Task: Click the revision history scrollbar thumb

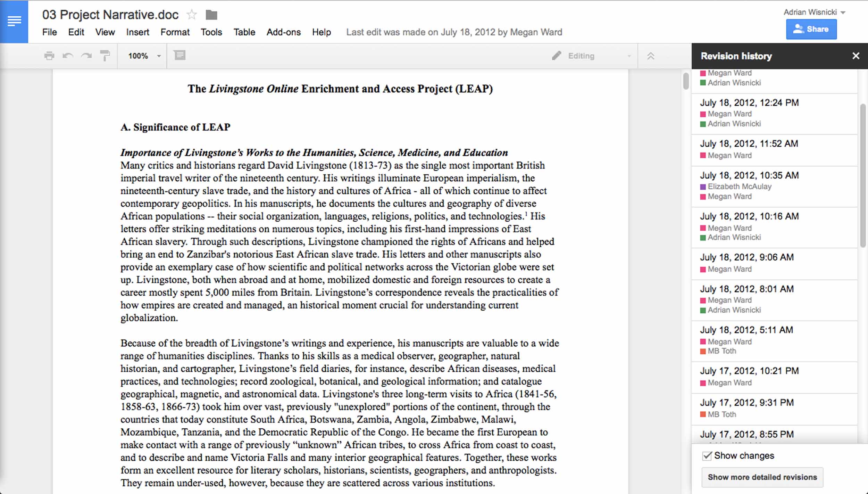Action: point(863,175)
